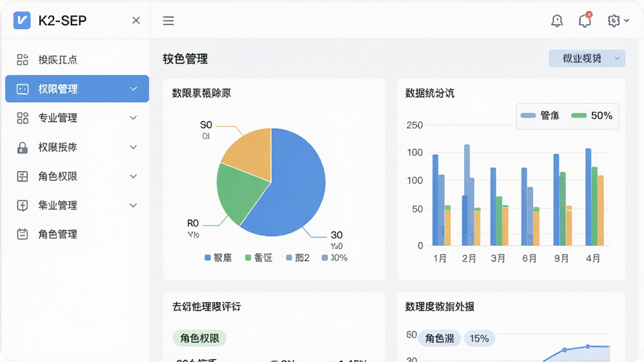Toggle the pie legend entry ending in 2
The height and width of the screenshot is (362, 644).
(297, 258)
